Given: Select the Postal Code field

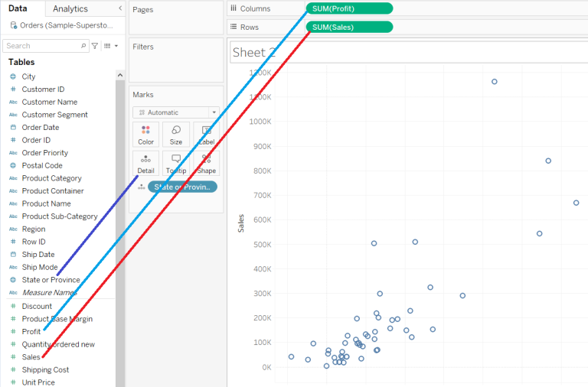Looking at the screenshot, I should (42, 166).
